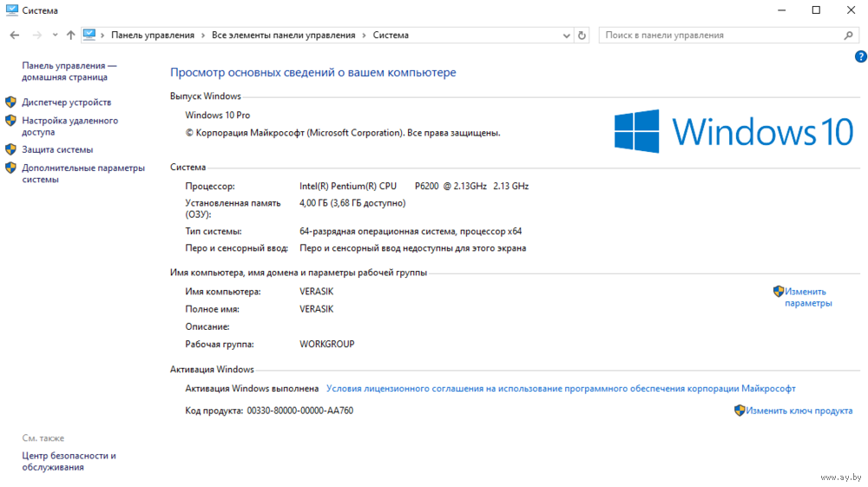This screenshot has height=487, width=868.
Task: Refresh the page with the refresh icon
Action: [x=582, y=36]
